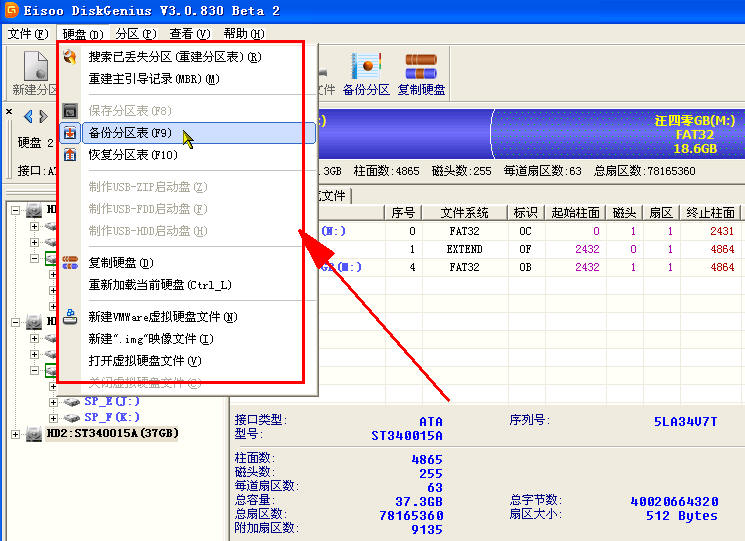Screen dimensions: 745x541
Task: Click the DiskGenius title bar logo icon
Action: [x=10, y=9]
